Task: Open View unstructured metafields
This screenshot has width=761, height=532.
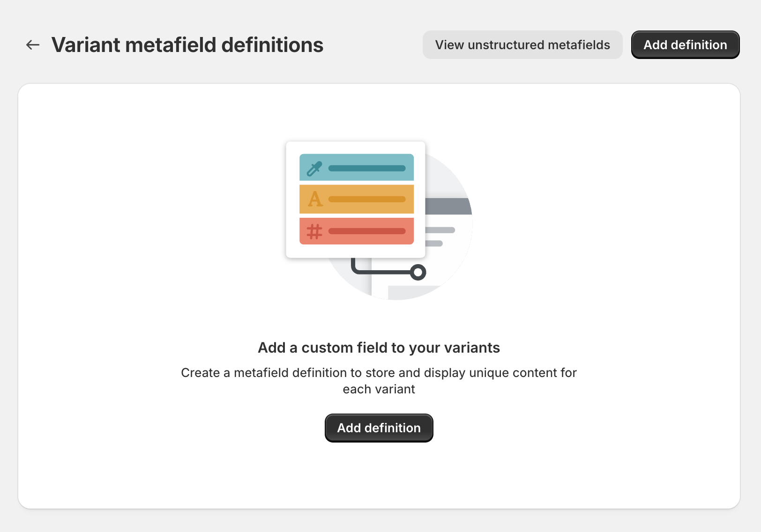Action: (x=522, y=45)
